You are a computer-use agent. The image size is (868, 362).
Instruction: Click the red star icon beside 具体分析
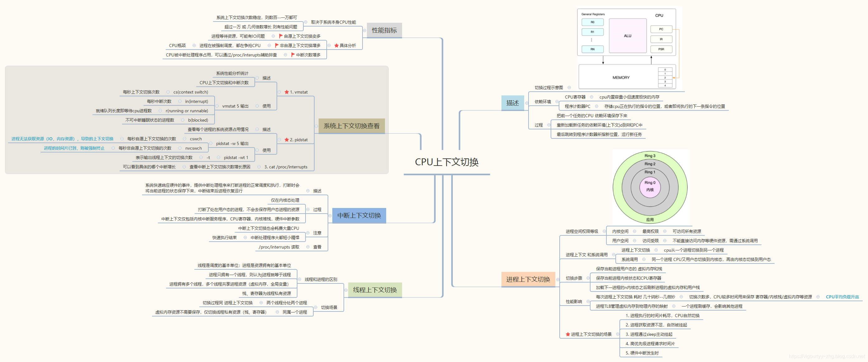[336, 46]
